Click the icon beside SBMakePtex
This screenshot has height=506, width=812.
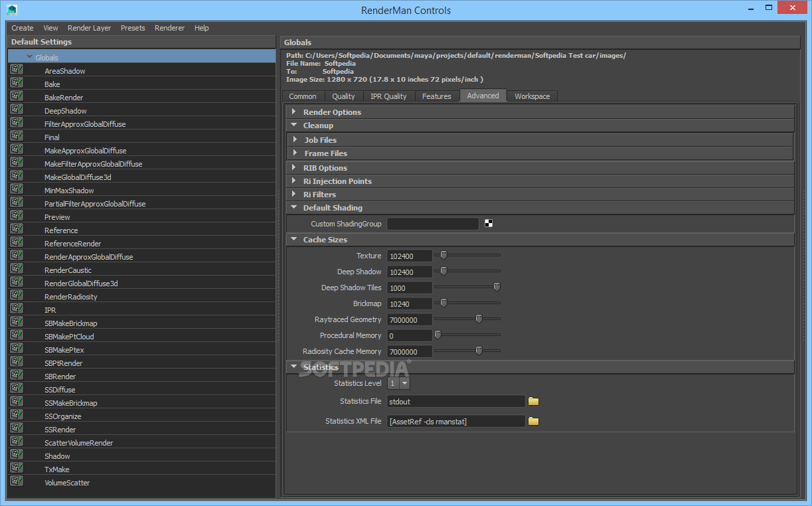(17, 349)
